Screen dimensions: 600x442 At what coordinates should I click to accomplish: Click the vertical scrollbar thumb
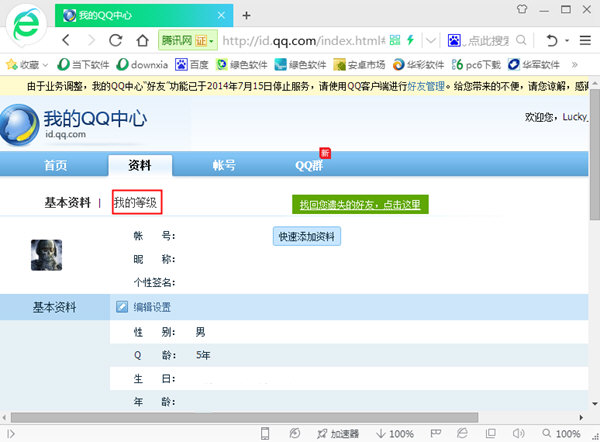pyautogui.click(x=594, y=154)
